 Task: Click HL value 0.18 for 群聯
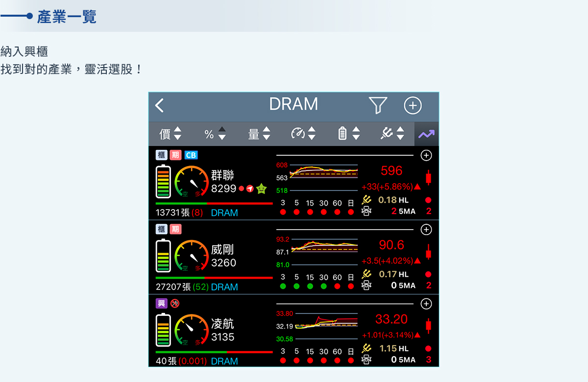[388, 200]
